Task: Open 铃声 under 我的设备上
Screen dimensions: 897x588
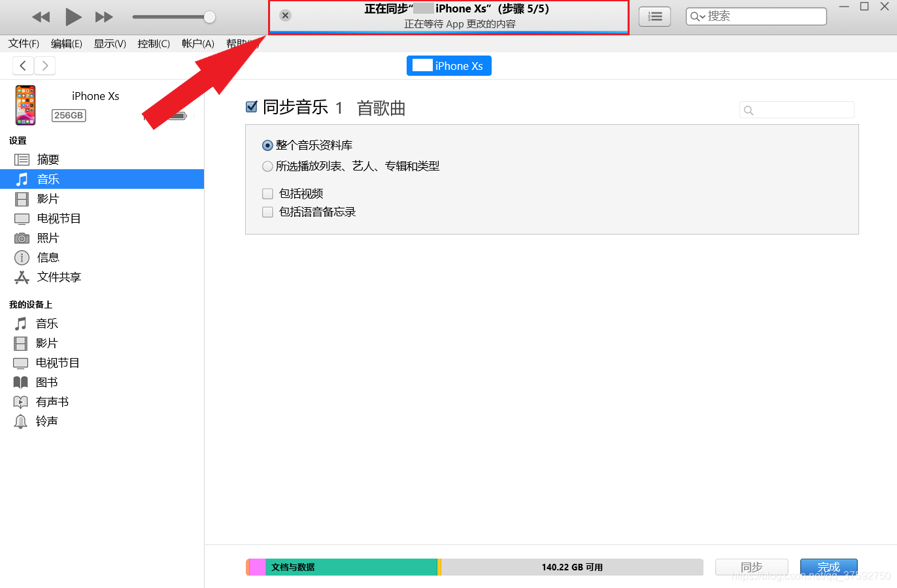Action: click(x=102, y=421)
